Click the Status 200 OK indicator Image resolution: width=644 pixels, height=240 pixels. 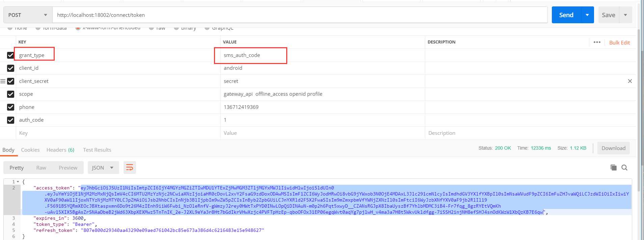pos(494,148)
